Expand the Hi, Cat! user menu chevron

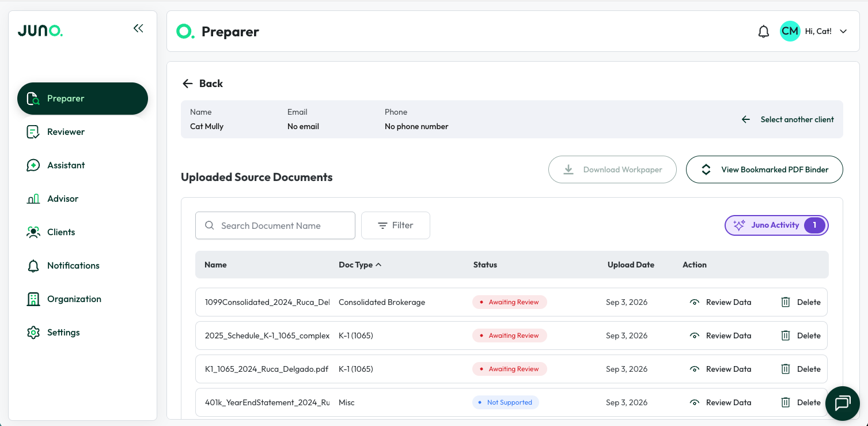pos(843,32)
